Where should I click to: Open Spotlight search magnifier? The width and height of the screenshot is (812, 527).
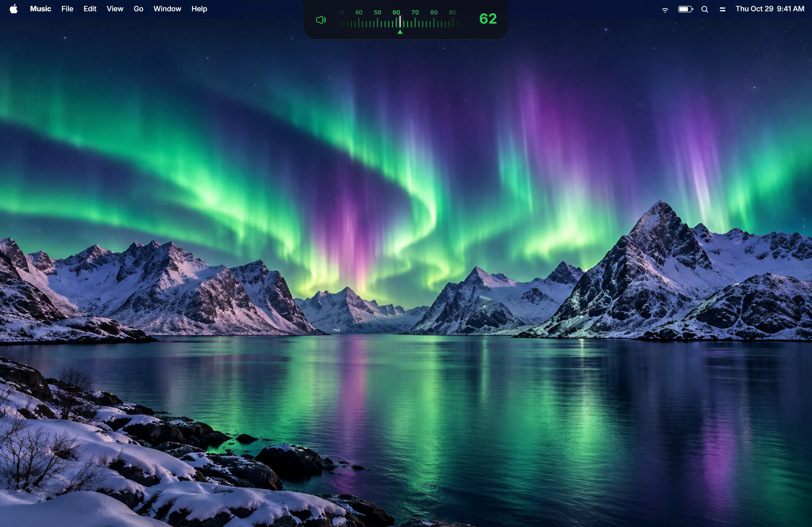point(705,10)
